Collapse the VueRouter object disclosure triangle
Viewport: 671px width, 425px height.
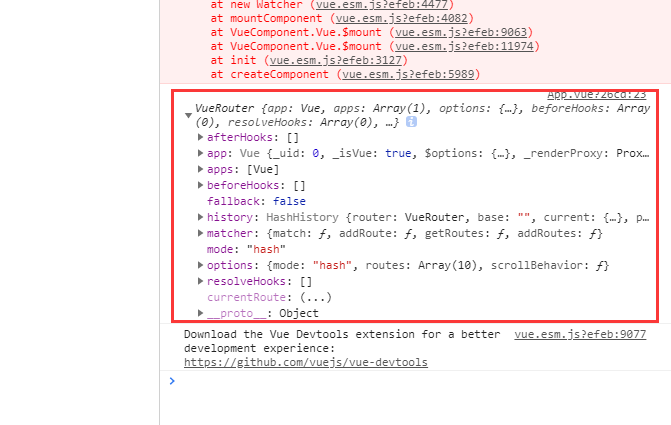point(188,115)
